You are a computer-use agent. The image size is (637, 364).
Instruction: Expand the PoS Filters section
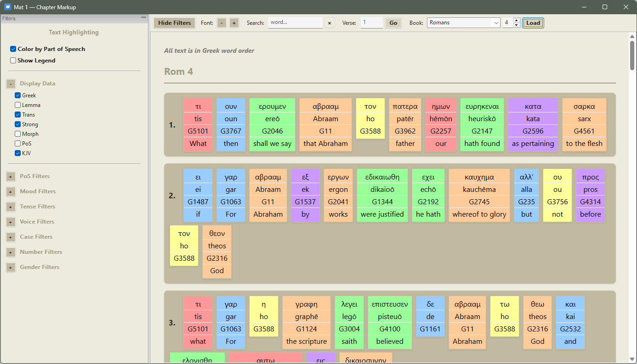coord(11,176)
